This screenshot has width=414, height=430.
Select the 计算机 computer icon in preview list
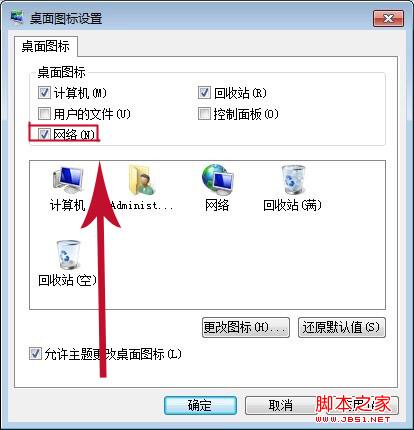click(68, 180)
